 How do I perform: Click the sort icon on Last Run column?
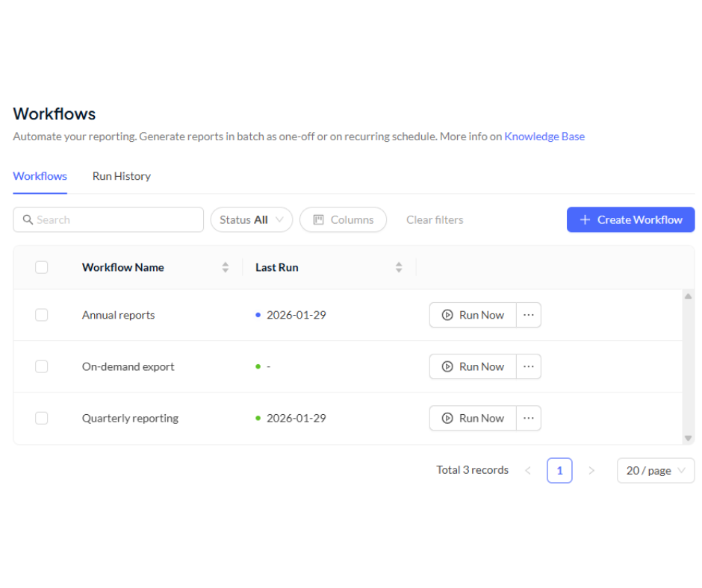click(x=399, y=267)
